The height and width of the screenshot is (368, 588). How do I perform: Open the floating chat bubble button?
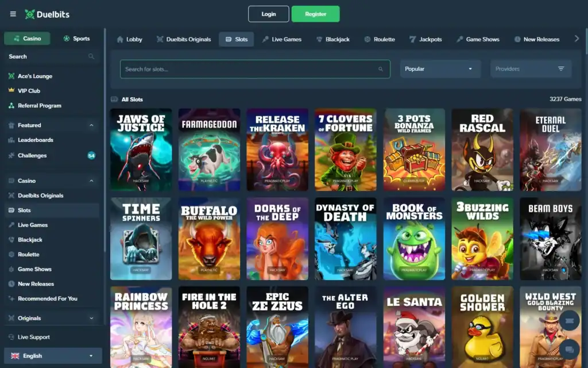(x=569, y=350)
